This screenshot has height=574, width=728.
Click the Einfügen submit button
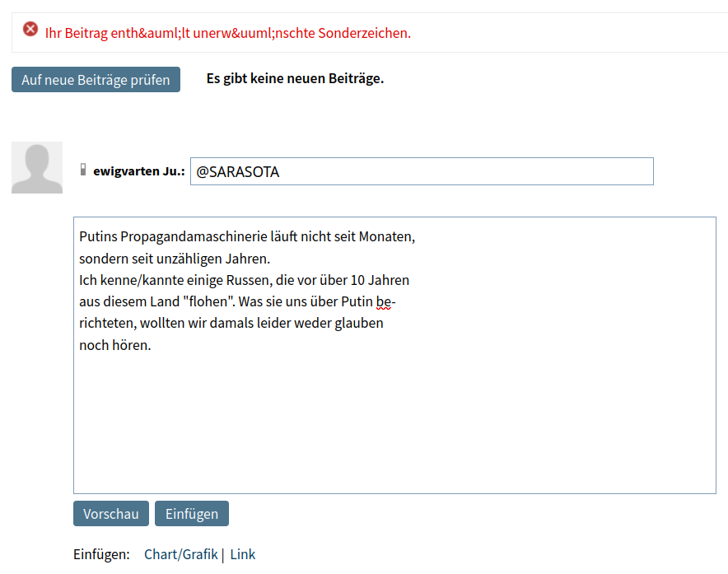(x=192, y=514)
